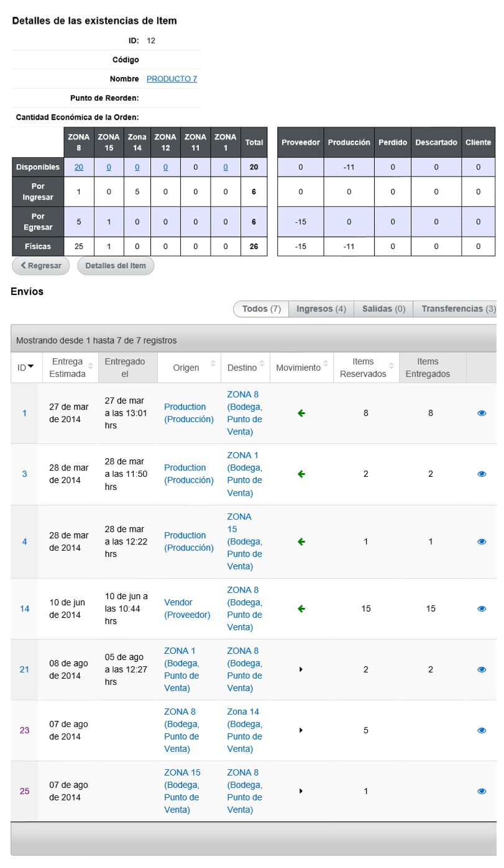Viewport: 504px width, 868px height.
Task: Click Total 26 in Físicas row
Action: [254, 246]
